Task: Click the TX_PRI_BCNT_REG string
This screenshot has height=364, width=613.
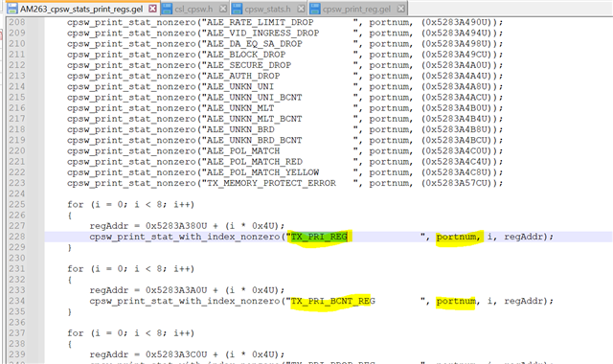Action: (333, 301)
